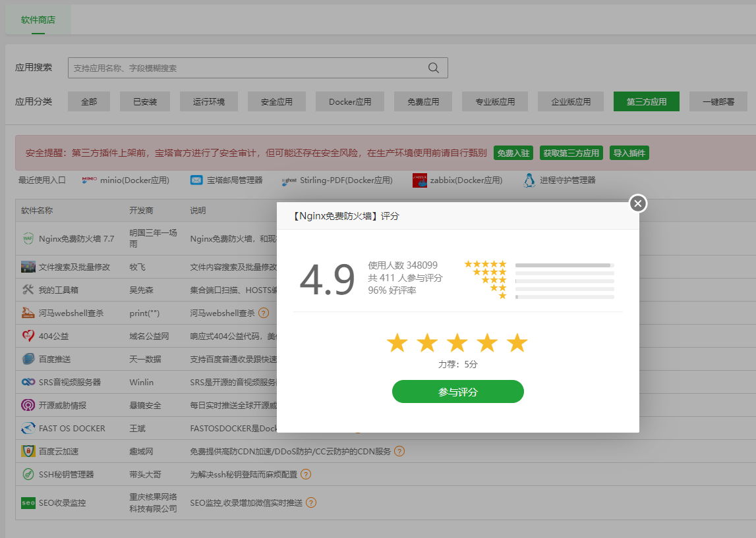The height and width of the screenshot is (538, 756).
Task: Click the SSH秘钥管理器 icon
Action: [28, 474]
